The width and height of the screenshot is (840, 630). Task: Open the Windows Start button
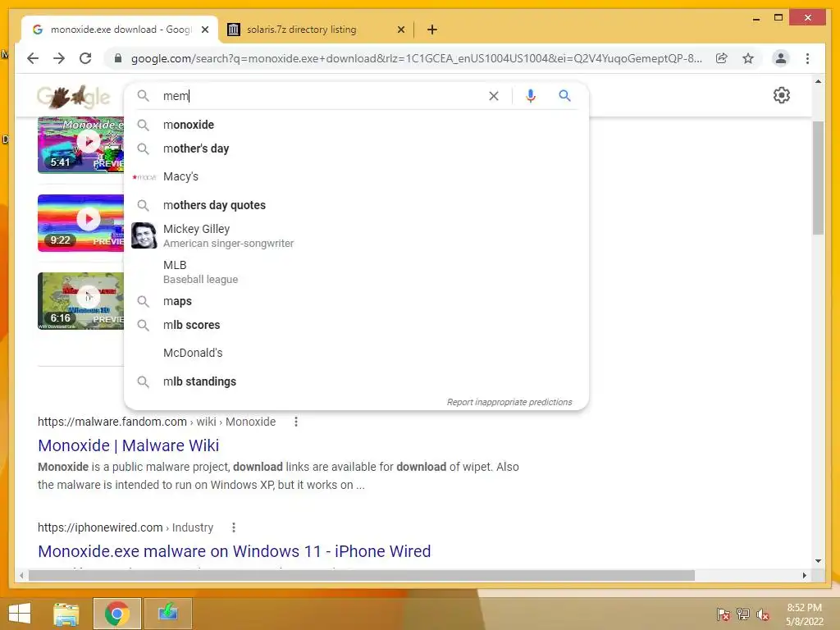click(20, 614)
